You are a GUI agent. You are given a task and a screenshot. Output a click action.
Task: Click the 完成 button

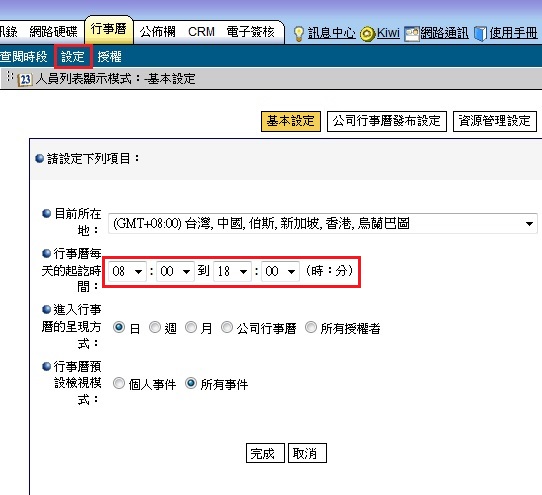(x=265, y=453)
